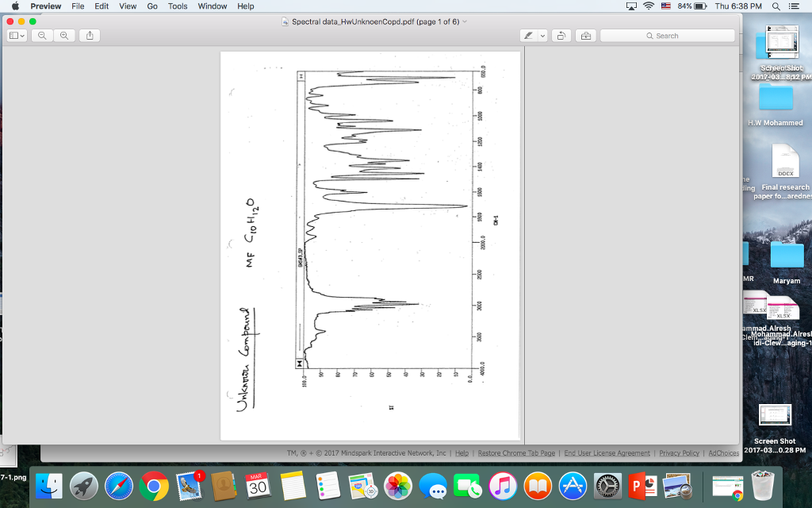Click the Zoom In magnifier button
This screenshot has height=508, width=812.
coord(63,36)
